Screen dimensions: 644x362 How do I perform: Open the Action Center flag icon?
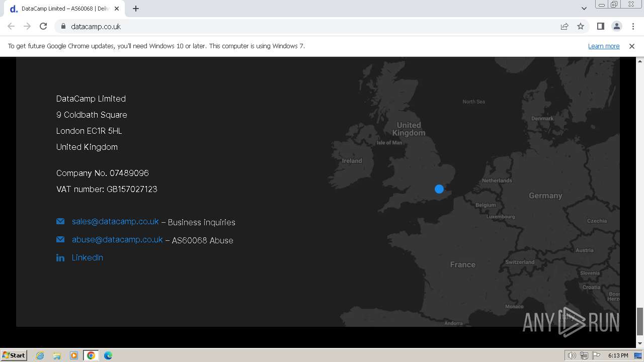pos(596,355)
